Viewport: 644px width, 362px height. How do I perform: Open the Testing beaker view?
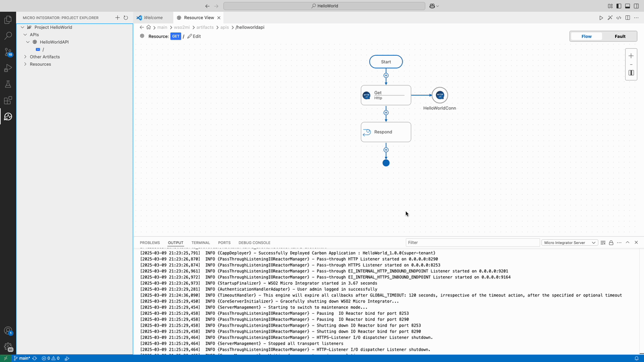[x=8, y=84]
